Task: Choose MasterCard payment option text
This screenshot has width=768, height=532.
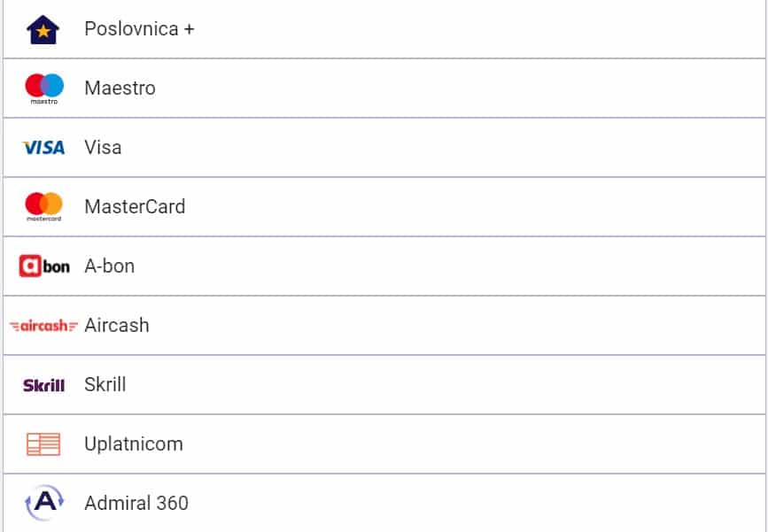Action: click(135, 206)
